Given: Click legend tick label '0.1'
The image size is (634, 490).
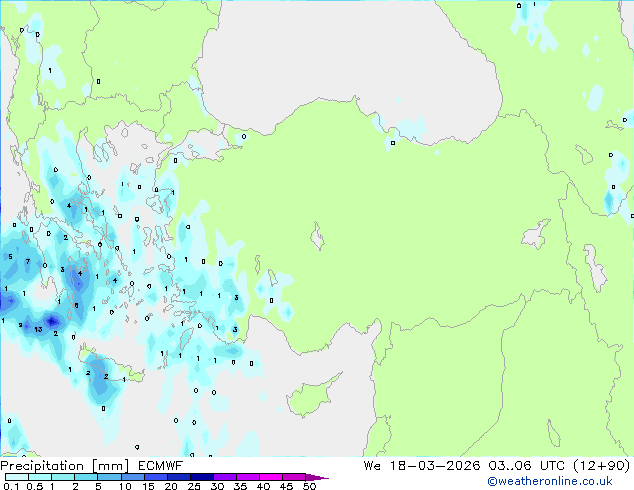Looking at the screenshot, I should point(11,486).
